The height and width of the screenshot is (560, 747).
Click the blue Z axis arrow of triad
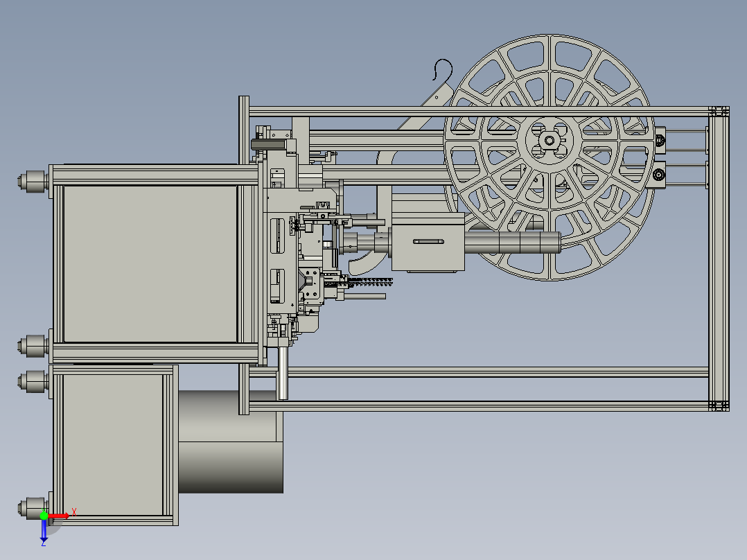(44, 530)
